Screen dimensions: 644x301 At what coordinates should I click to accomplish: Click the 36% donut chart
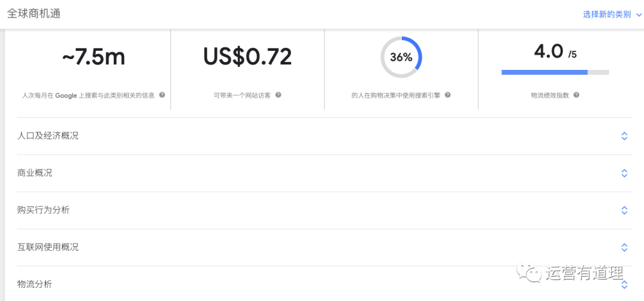point(401,57)
